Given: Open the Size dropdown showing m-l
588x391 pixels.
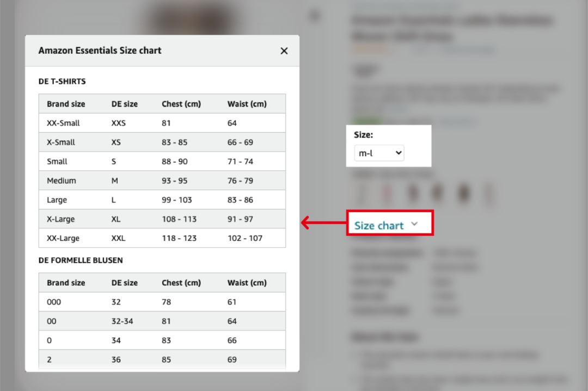Looking at the screenshot, I should click(x=379, y=153).
